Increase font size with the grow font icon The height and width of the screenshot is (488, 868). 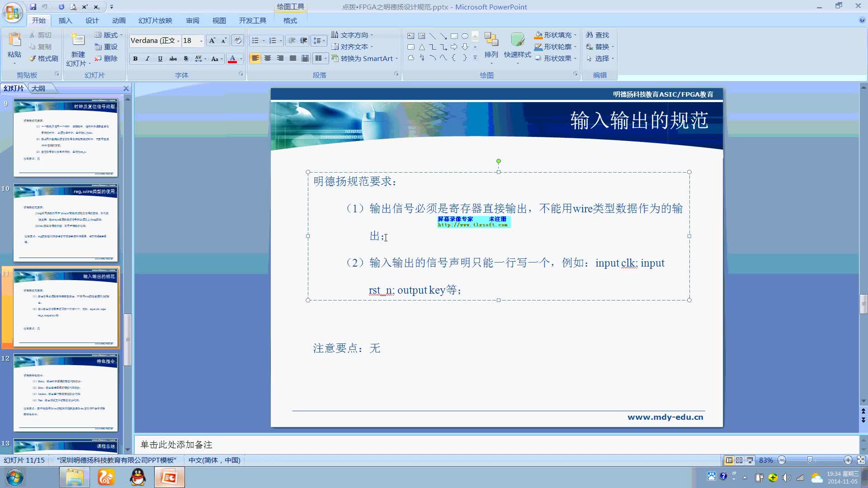click(212, 41)
